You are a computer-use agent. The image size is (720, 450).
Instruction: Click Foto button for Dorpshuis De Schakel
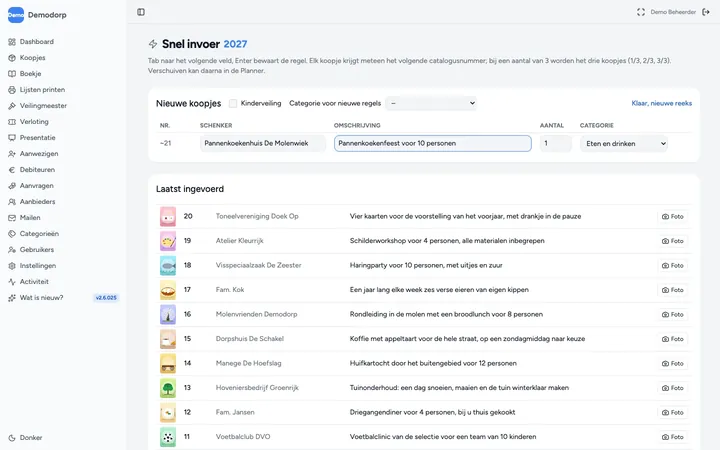point(672,339)
